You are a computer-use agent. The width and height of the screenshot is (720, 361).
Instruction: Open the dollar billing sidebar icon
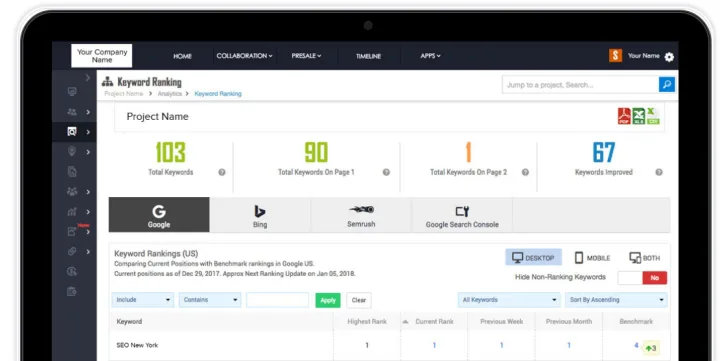[x=72, y=271]
